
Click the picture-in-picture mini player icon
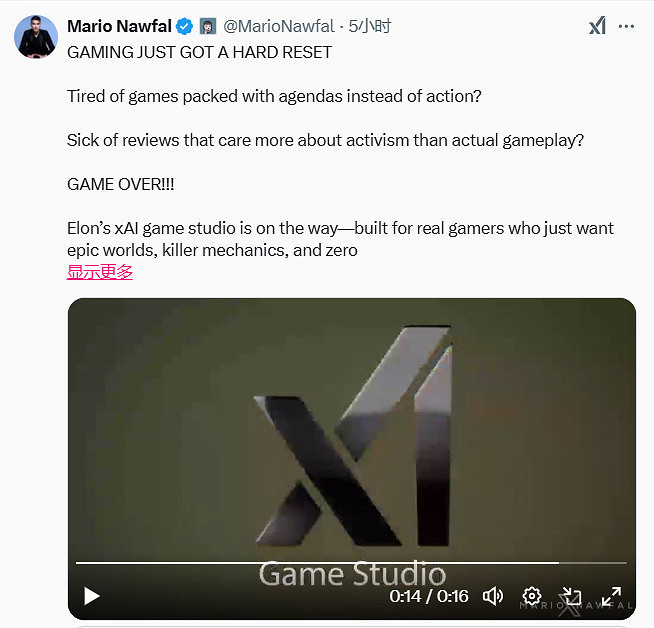[x=571, y=596]
